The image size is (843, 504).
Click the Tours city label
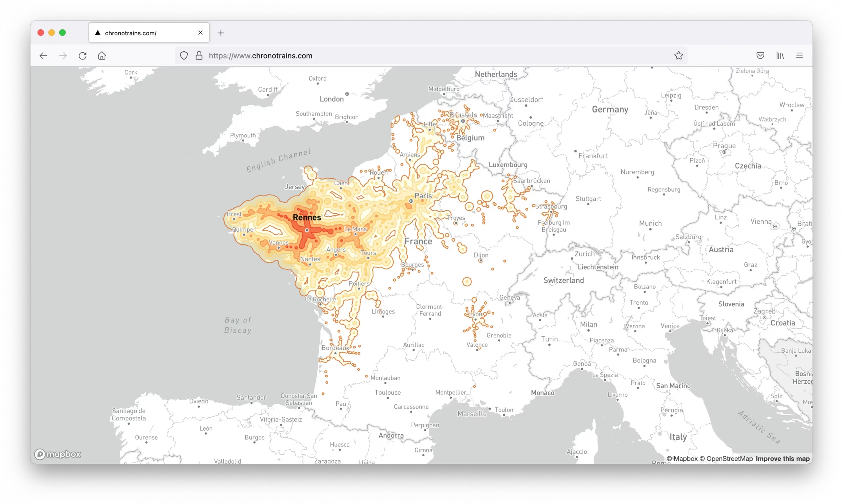(368, 253)
